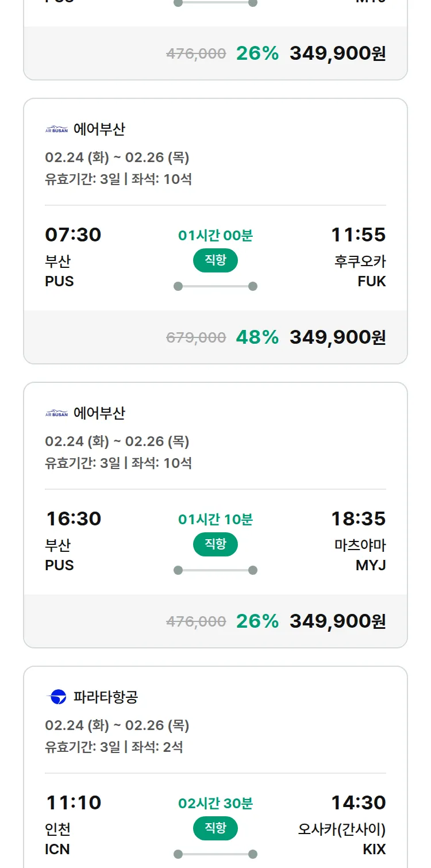Click the 마츠야마 MYJ destination on 18:35 arrival
The width and height of the screenshot is (431, 868).
coord(360,555)
